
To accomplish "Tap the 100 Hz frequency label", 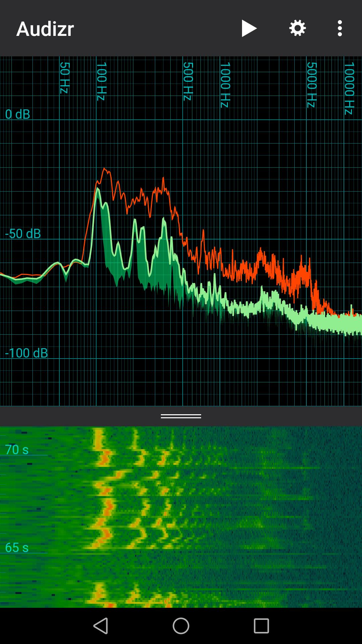I will point(101,81).
